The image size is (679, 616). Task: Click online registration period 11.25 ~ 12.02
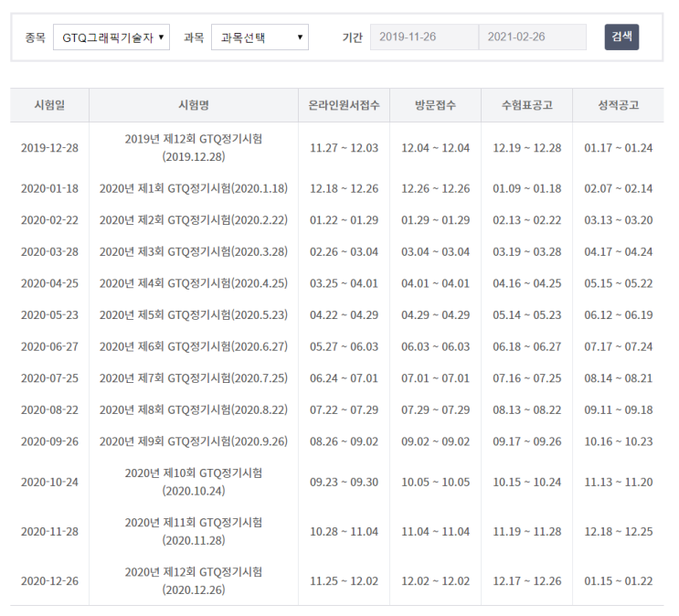[344, 581]
